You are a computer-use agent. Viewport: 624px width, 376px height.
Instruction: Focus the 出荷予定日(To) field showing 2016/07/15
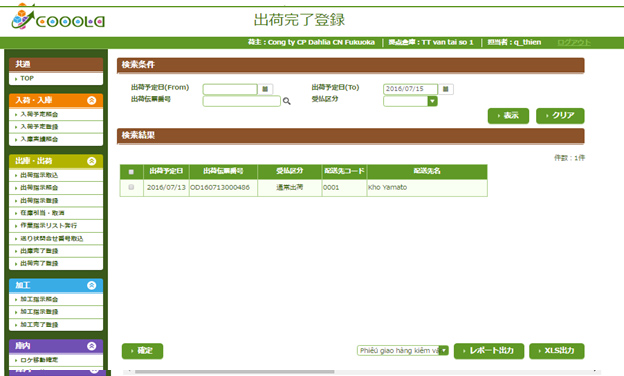click(410, 89)
